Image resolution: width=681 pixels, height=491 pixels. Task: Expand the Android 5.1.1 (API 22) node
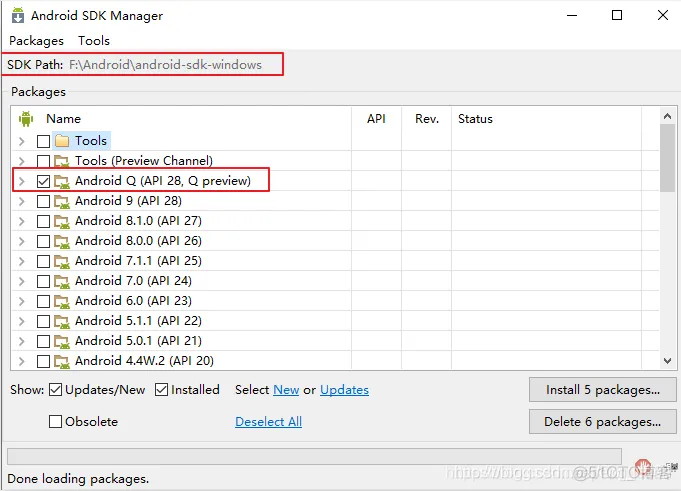(22, 321)
